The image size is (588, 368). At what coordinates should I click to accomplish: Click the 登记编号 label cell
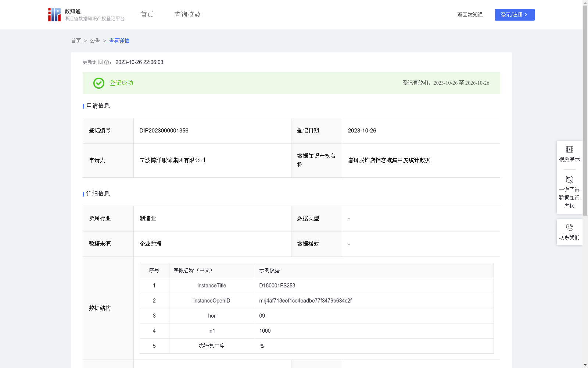tap(108, 131)
